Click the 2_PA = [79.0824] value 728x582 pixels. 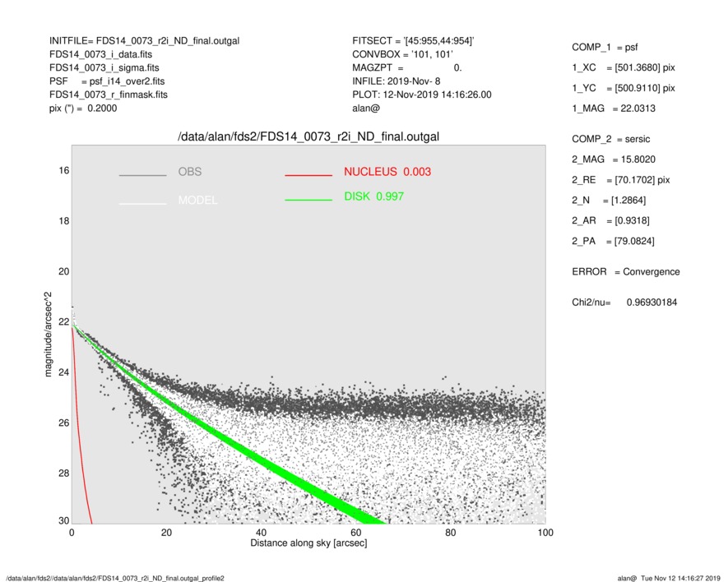tap(613, 242)
